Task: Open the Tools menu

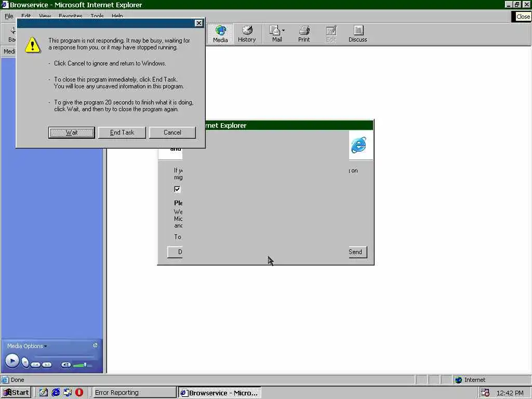Action: click(x=97, y=16)
